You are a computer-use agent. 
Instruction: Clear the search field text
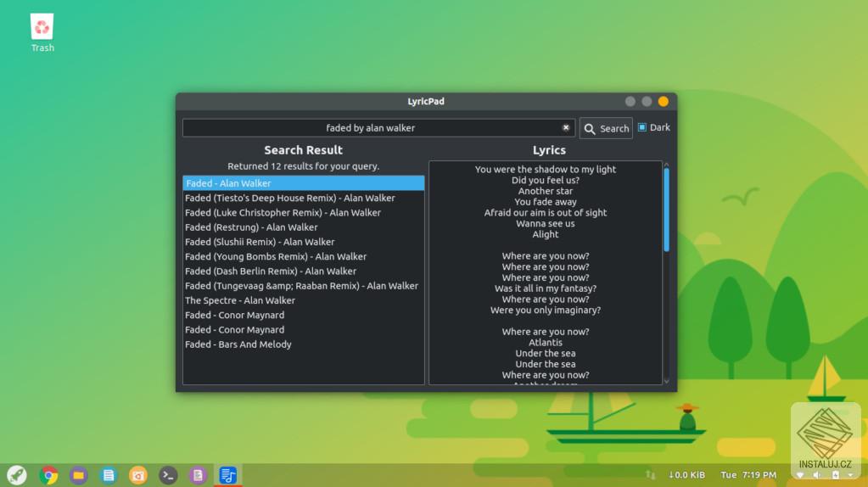click(566, 128)
